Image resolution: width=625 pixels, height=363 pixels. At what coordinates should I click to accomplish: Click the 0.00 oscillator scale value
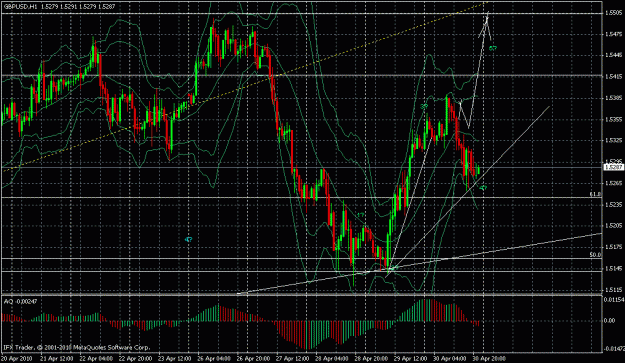(x=610, y=320)
